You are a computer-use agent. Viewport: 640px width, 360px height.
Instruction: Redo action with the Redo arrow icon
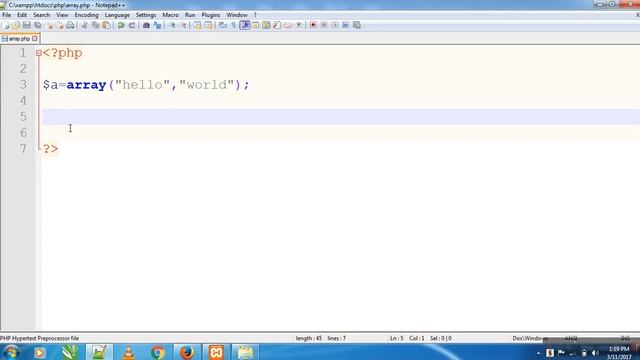(x=132, y=25)
